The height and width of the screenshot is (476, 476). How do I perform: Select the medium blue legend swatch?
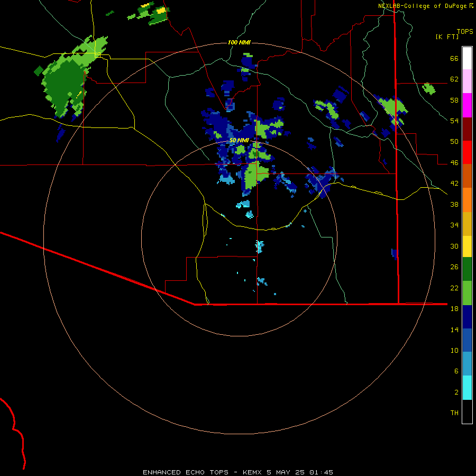pos(467,340)
